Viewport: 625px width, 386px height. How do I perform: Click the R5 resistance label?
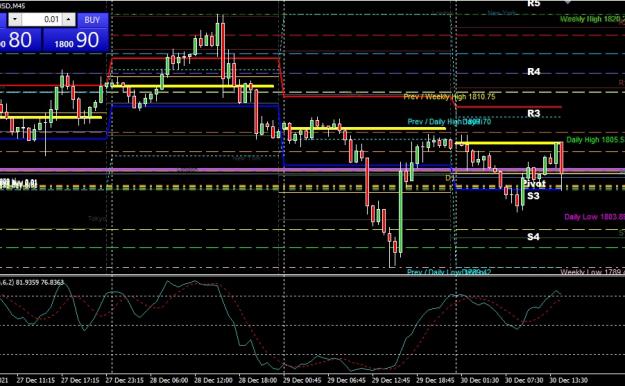533,4
